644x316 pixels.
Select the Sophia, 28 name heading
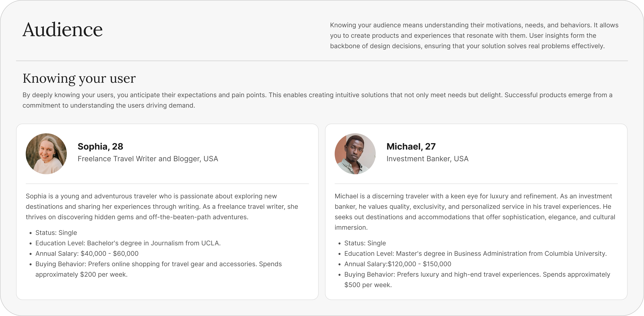(x=100, y=147)
